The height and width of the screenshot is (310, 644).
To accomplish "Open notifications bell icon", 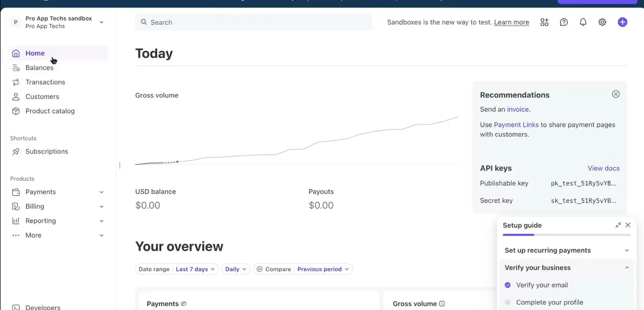I will (x=583, y=22).
